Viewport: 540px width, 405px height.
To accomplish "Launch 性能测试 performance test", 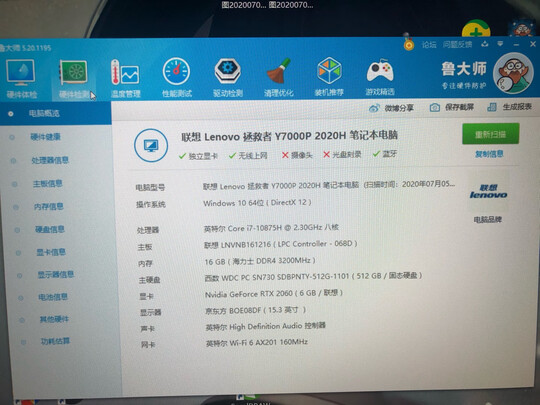I will pos(177,78).
